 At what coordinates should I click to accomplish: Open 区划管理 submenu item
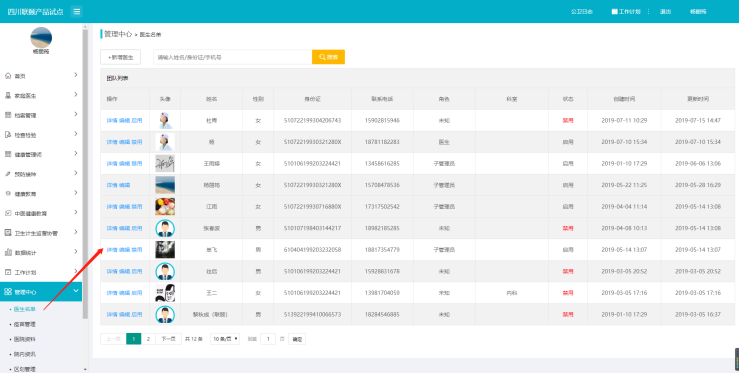25,369
